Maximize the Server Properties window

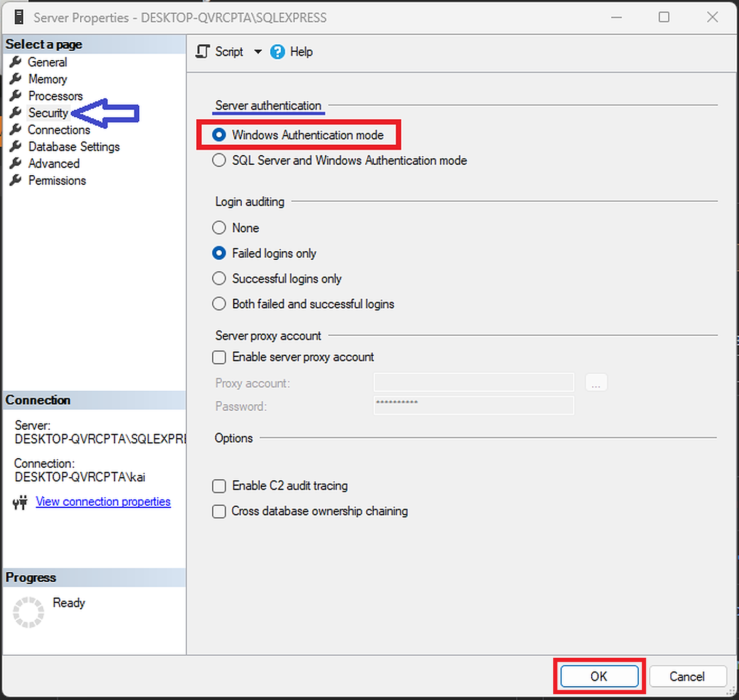pyautogui.click(x=664, y=17)
